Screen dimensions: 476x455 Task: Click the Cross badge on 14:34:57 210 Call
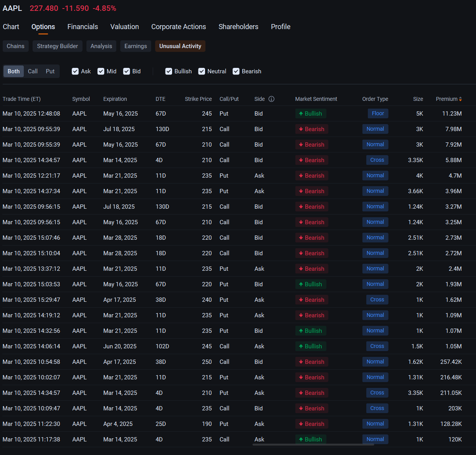click(377, 160)
